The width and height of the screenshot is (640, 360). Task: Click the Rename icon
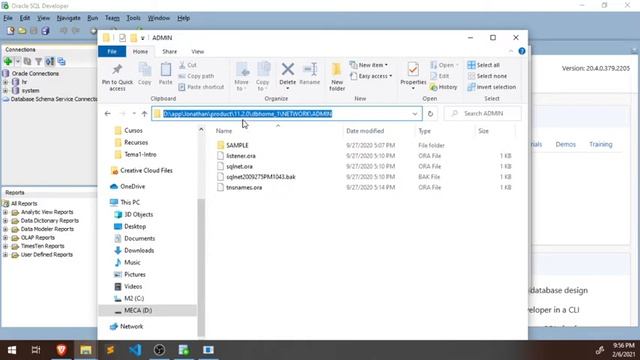coord(310,69)
